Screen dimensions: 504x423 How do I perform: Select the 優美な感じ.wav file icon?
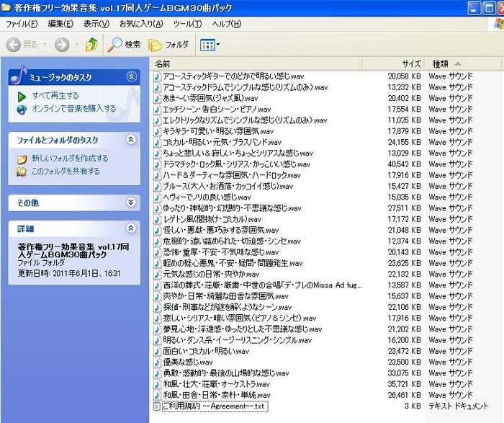[157, 362]
